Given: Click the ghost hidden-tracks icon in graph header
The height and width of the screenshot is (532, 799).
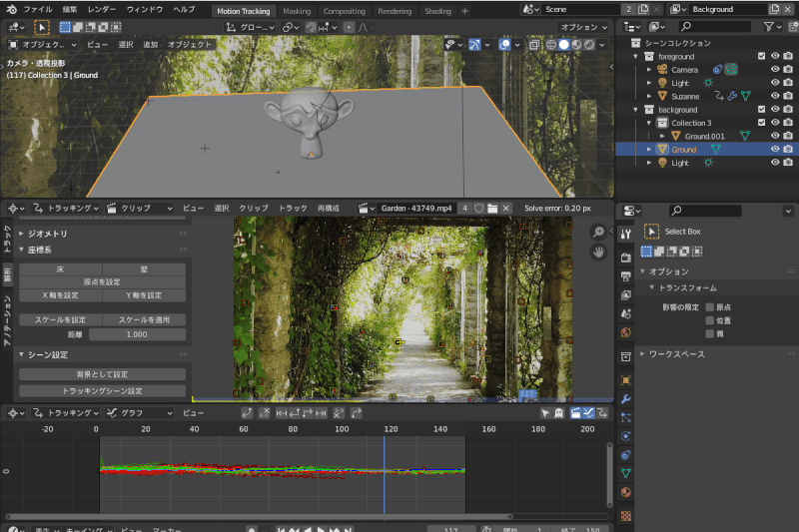Looking at the screenshot, I should 558,413.
